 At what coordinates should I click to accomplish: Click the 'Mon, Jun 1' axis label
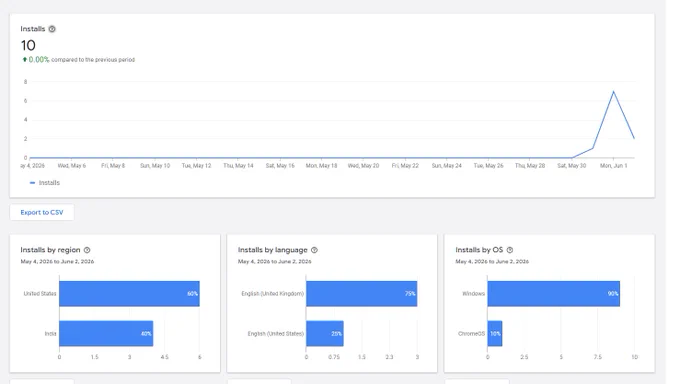[x=613, y=166]
